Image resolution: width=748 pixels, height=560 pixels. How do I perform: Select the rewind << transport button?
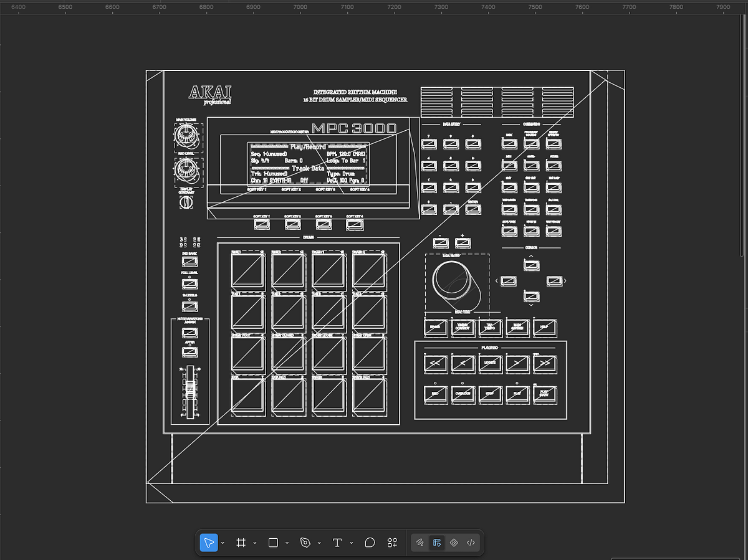tap(436, 364)
